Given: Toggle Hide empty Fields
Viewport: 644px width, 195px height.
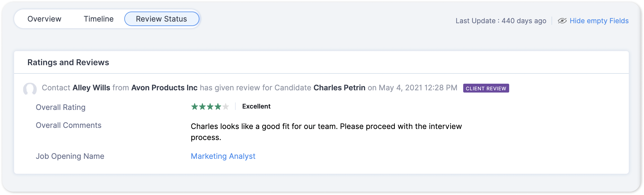Looking at the screenshot, I should [x=599, y=21].
